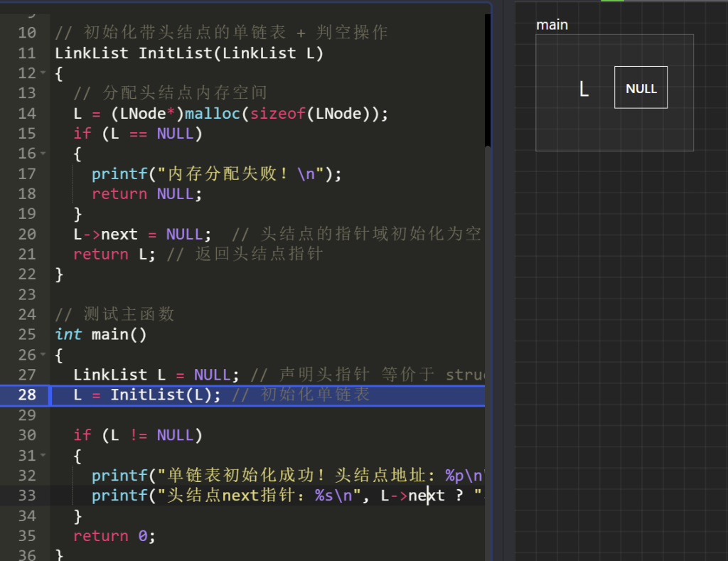This screenshot has width=728, height=561.
Task: Click printf memory allocation failed on line 17
Action: pyautogui.click(x=216, y=173)
